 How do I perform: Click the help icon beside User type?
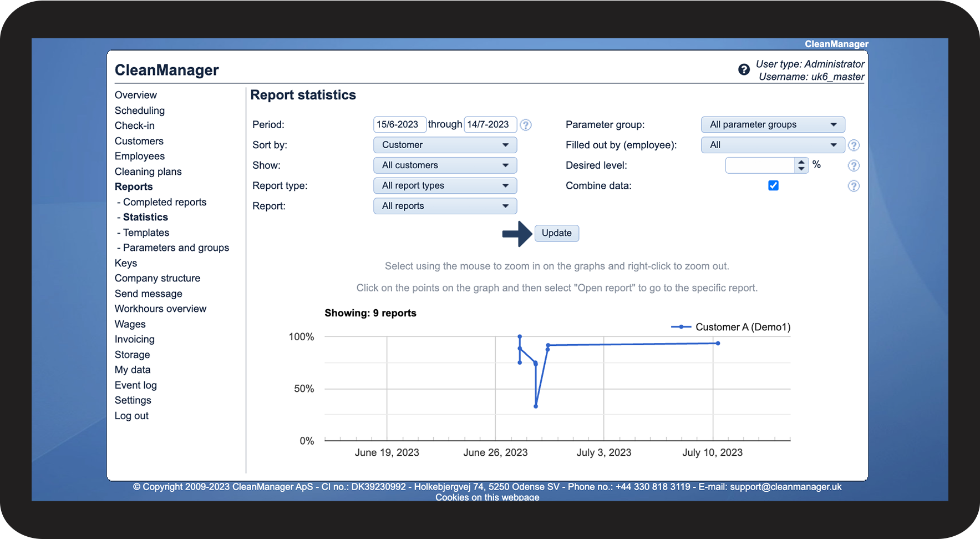pos(744,70)
